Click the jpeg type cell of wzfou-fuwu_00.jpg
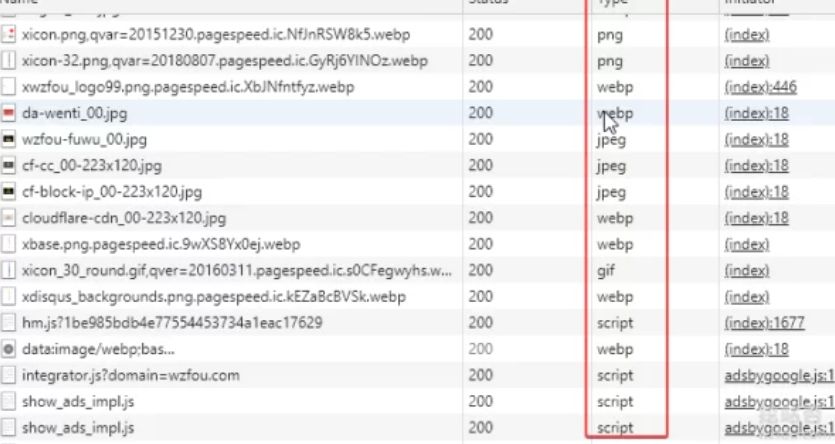Screen dimensions: 835x444 (x=611, y=140)
